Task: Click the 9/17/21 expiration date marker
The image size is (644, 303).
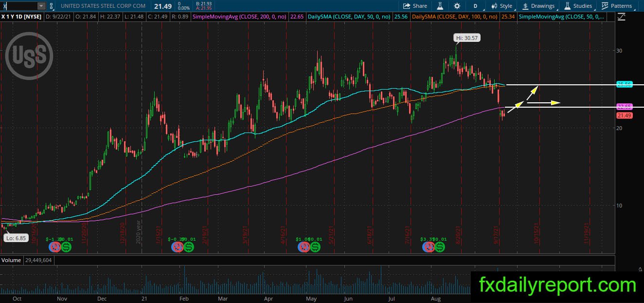Action: pos(497,234)
